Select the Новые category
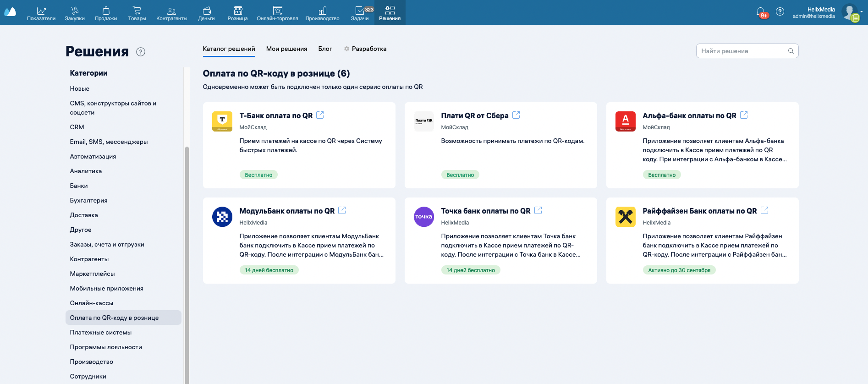Image resolution: width=868 pixels, height=384 pixels. click(x=80, y=88)
